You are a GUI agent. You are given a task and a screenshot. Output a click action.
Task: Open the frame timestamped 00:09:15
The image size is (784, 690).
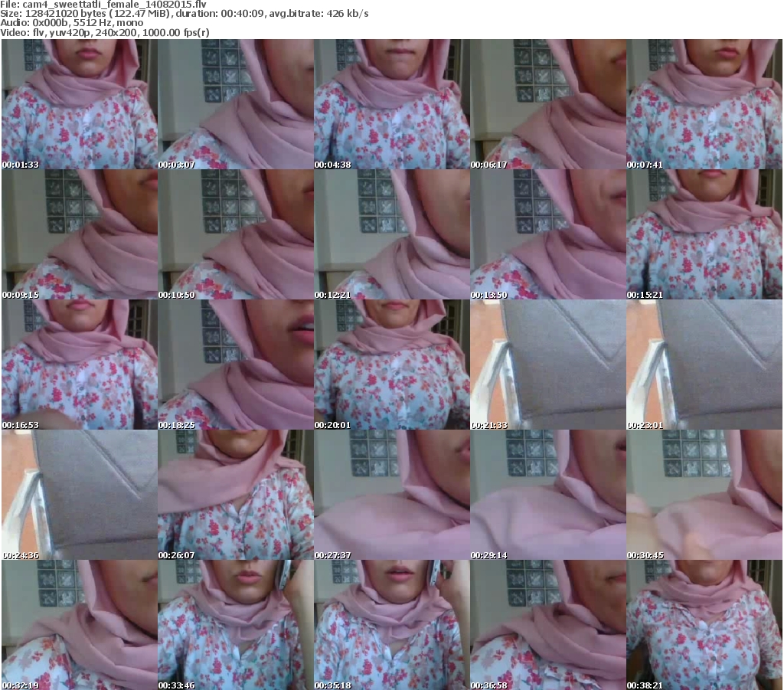80,234
